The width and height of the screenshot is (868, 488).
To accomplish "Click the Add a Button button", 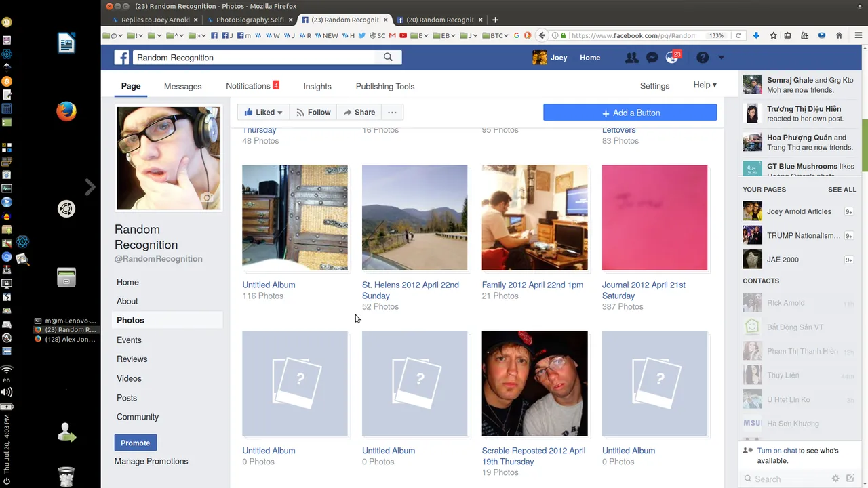I will (630, 113).
